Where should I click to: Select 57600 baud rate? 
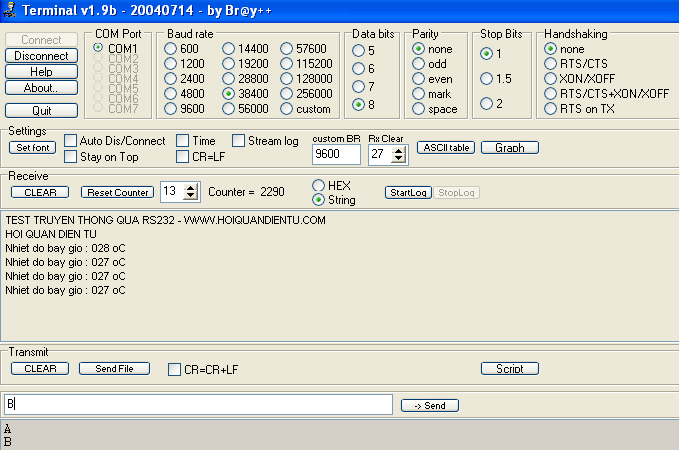(x=287, y=49)
